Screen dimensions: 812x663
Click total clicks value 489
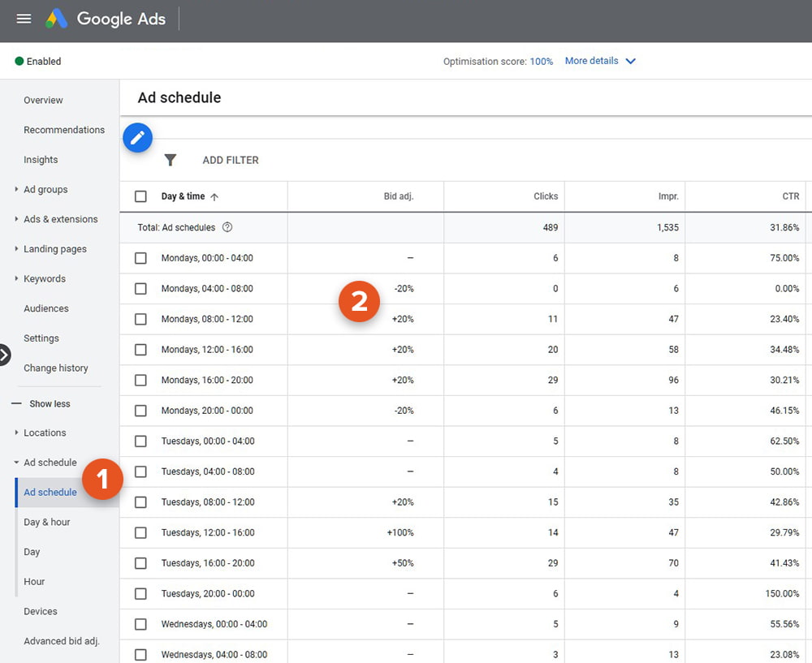pos(551,228)
